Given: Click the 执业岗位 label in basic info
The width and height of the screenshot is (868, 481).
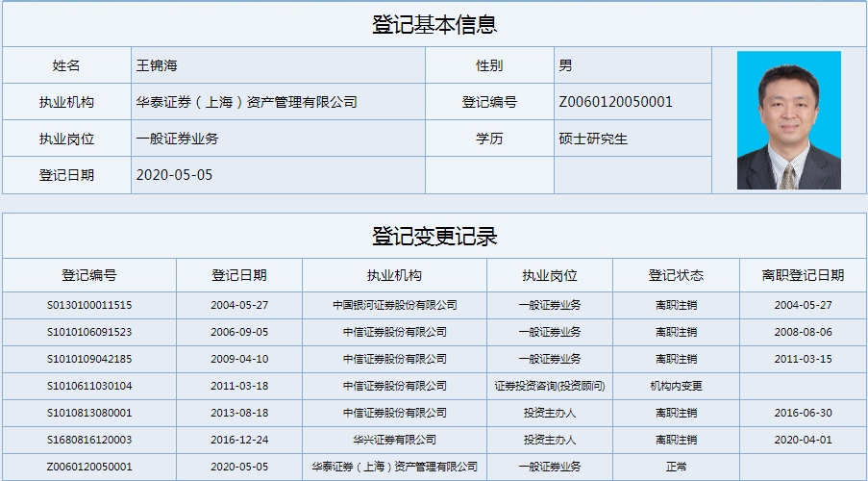Looking at the screenshot, I should click(x=66, y=139).
